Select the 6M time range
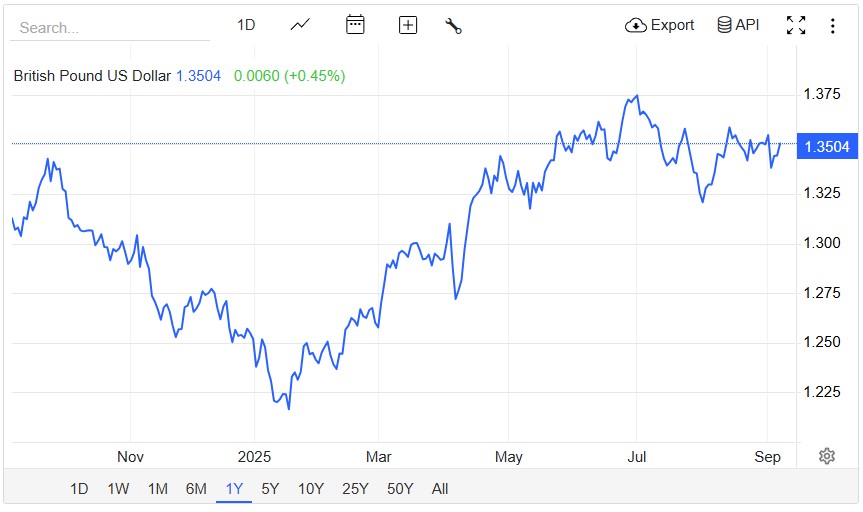Screen dimensions: 863x512 tap(196, 489)
